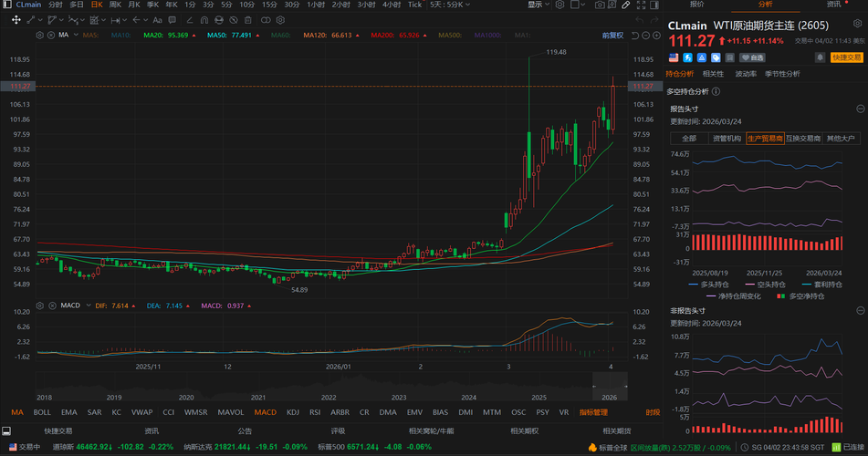This screenshot has height=456, width=868.
Task: Switch to the 资讯 tab
Action: click(x=833, y=5)
